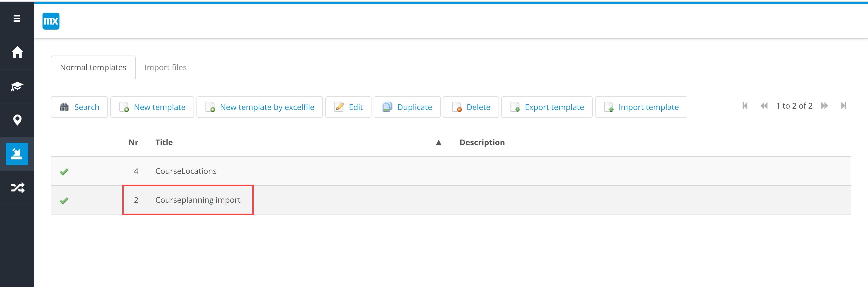Screen dimensions: 868x287
Task: Go to the Home page via the house icon
Action: (x=17, y=52)
